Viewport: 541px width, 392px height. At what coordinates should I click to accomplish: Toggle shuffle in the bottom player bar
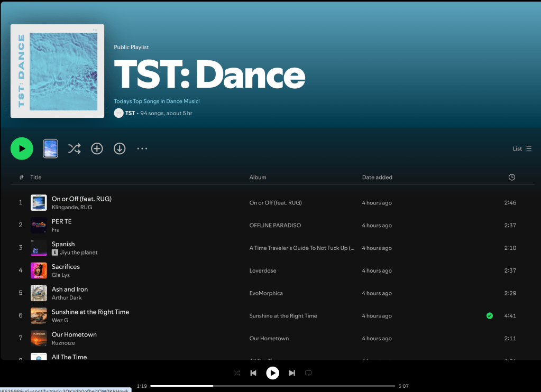coord(237,373)
